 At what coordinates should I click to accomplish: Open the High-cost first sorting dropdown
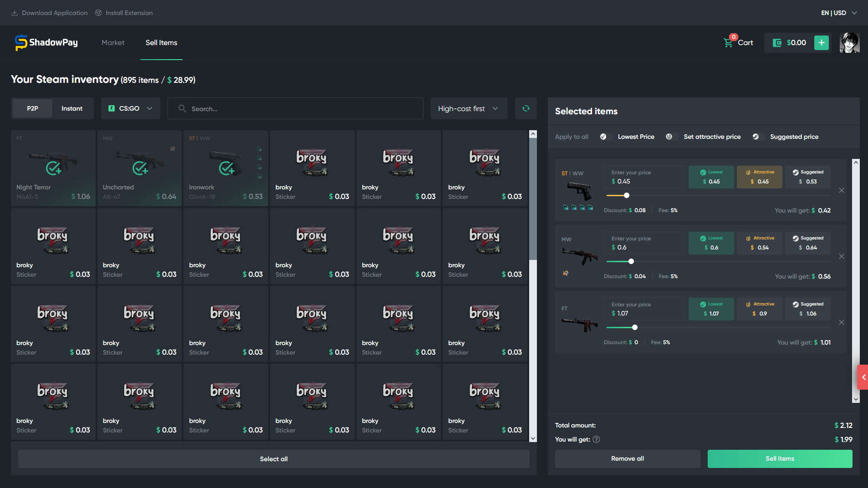469,108
